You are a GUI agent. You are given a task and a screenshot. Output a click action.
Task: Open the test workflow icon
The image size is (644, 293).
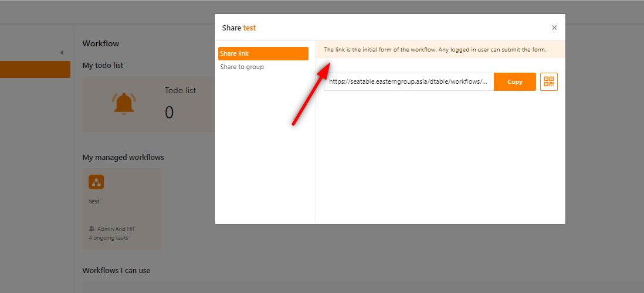pyautogui.click(x=96, y=182)
